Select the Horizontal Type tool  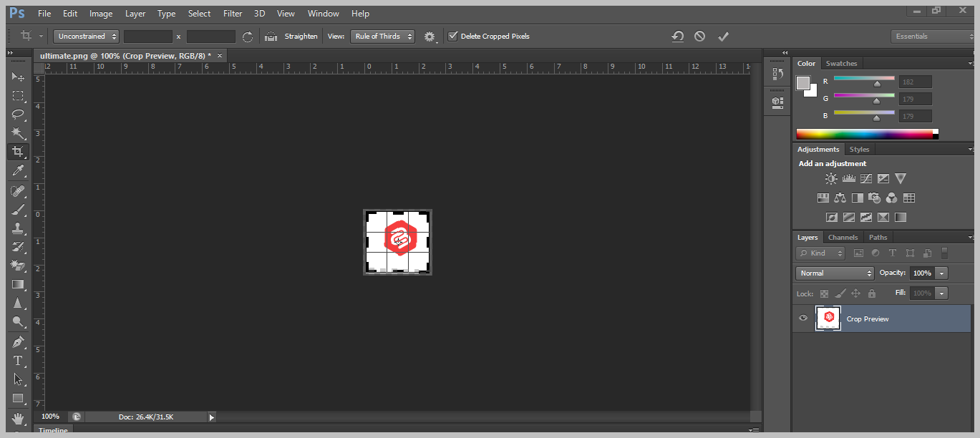click(18, 360)
